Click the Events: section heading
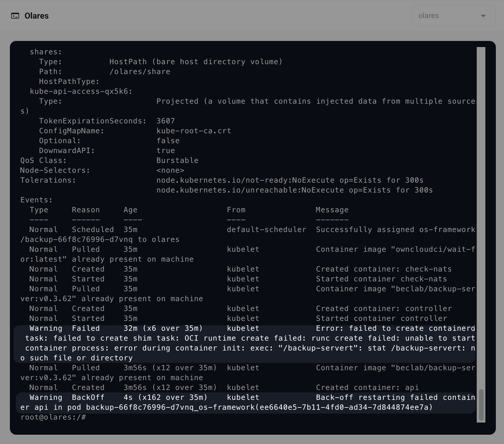Viewport: 504px width, 444px height. click(x=36, y=200)
